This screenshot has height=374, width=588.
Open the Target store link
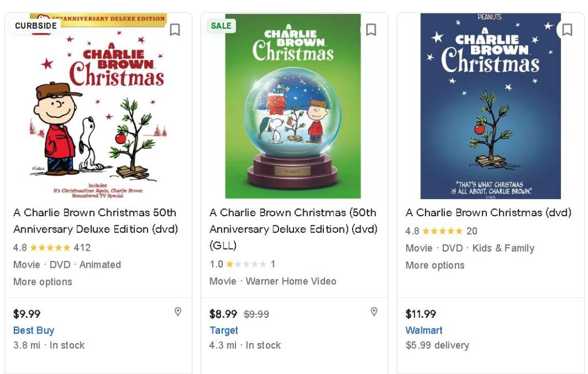click(x=223, y=330)
